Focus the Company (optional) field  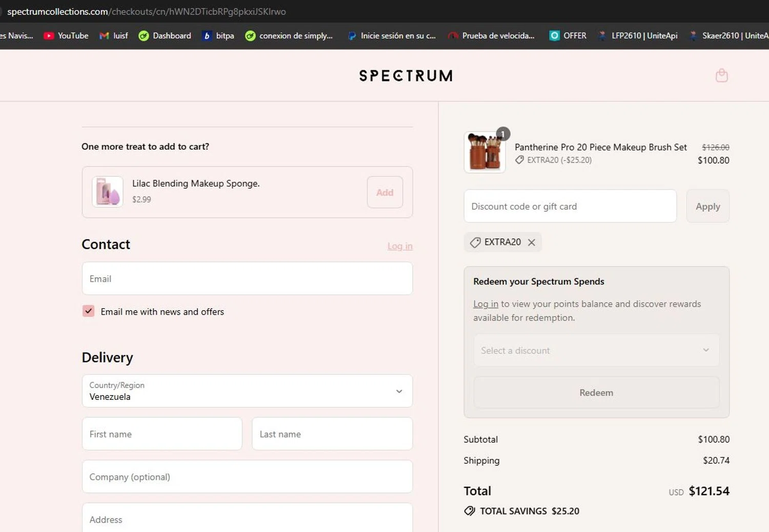tap(247, 477)
